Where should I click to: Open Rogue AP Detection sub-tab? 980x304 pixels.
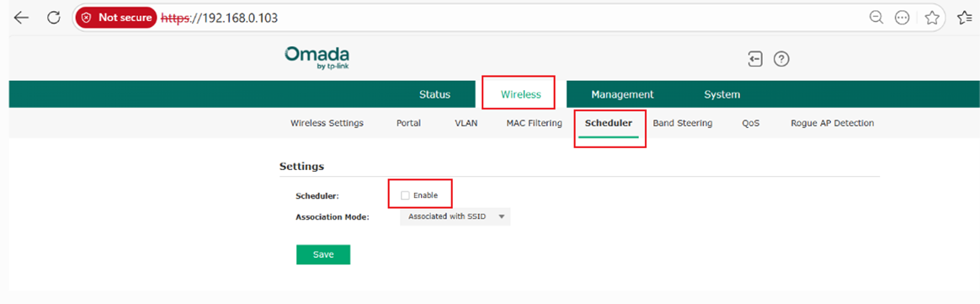pos(832,123)
